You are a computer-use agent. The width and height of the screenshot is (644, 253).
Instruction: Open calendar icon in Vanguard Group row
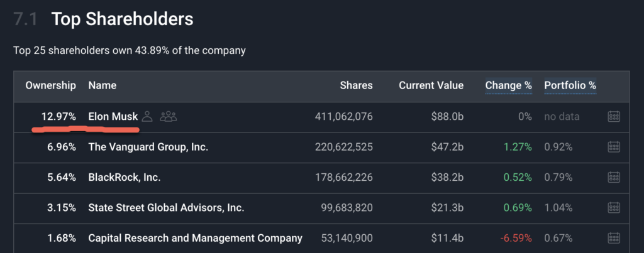click(614, 147)
